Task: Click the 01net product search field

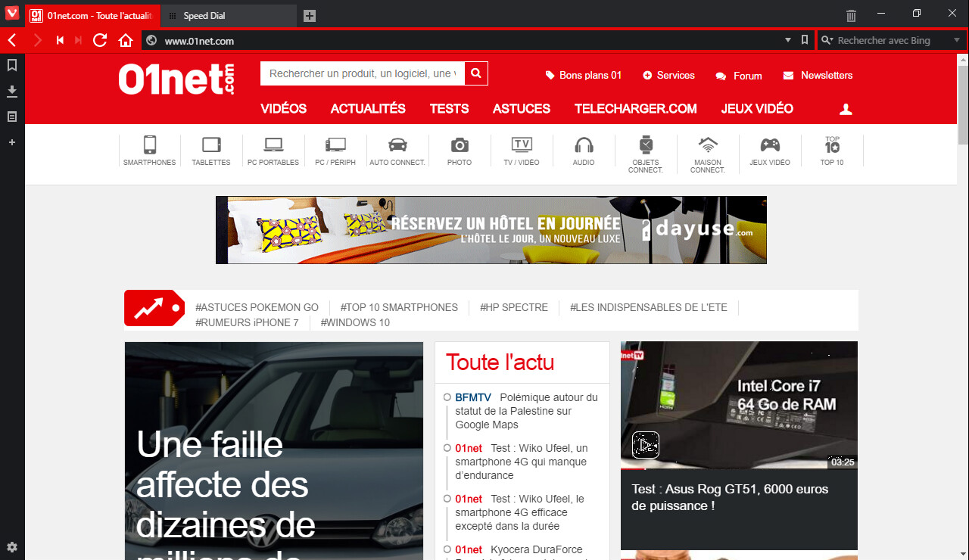Action: [362, 73]
